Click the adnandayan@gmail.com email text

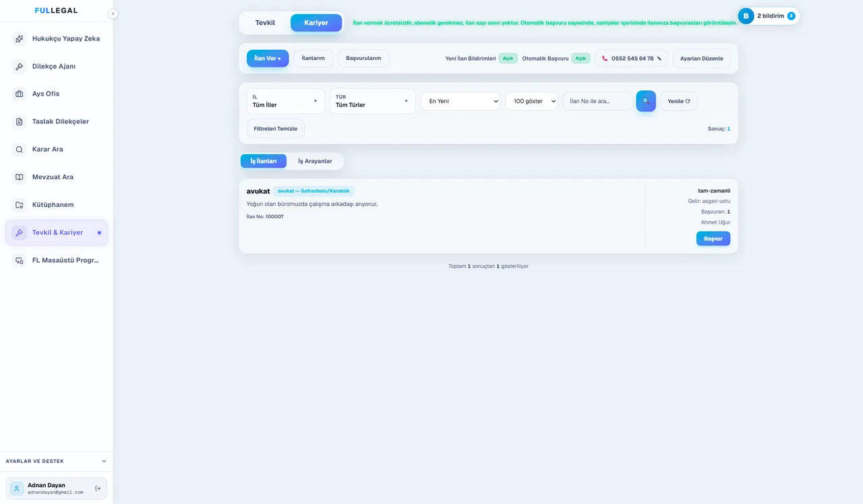55,493
